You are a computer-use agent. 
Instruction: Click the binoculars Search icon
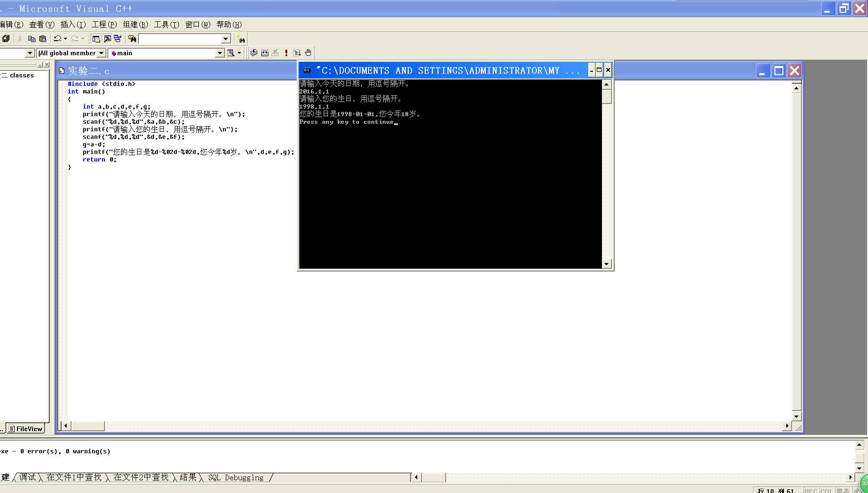(x=241, y=39)
